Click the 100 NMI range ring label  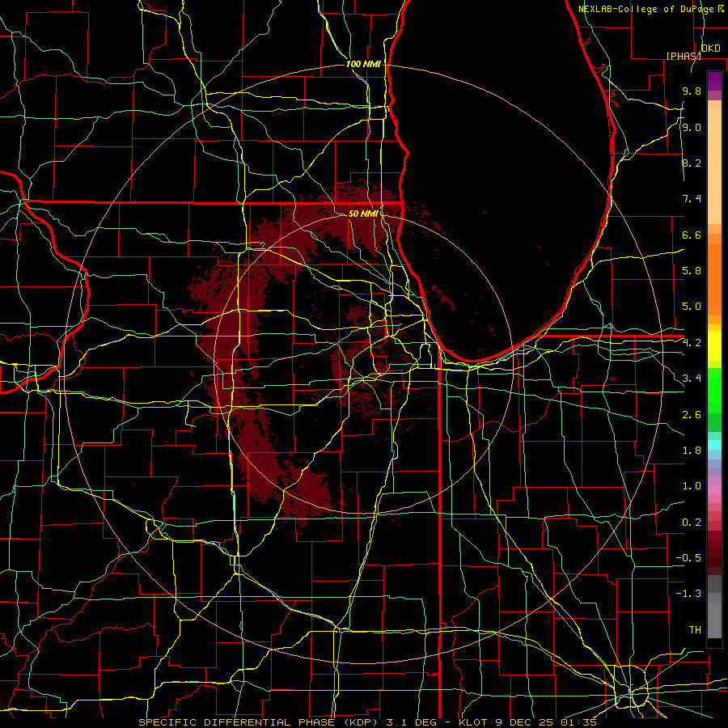click(x=363, y=64)
